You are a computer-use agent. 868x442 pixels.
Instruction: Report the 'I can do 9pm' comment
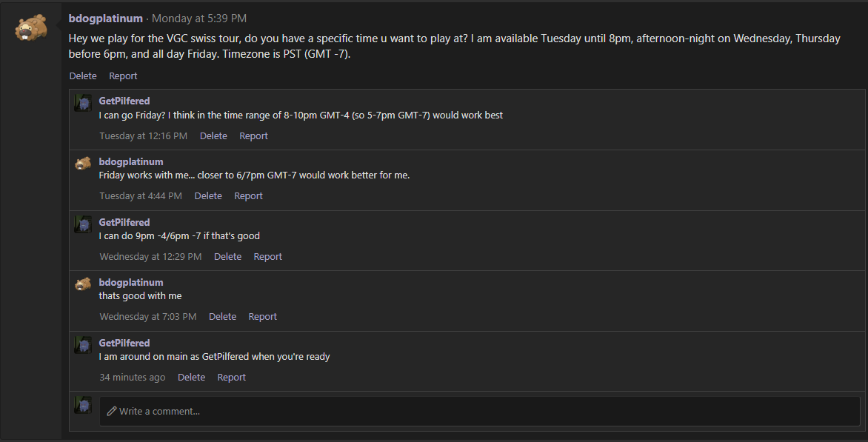point(267,256)
